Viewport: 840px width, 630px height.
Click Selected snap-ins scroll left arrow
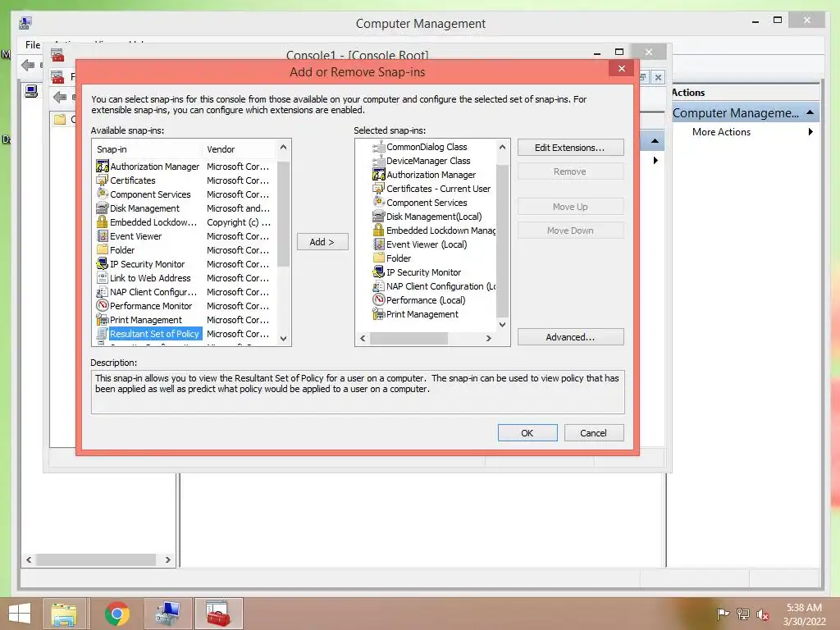tap(363, 339)
